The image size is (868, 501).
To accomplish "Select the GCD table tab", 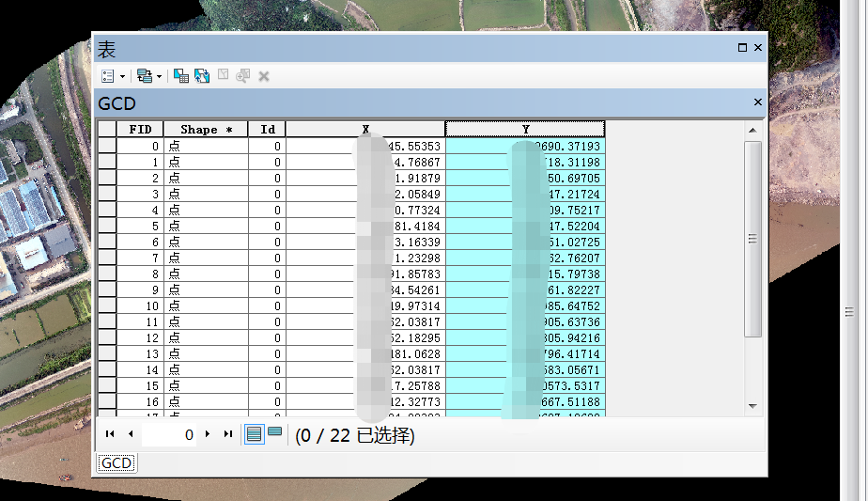I will (x=116, y=462).
